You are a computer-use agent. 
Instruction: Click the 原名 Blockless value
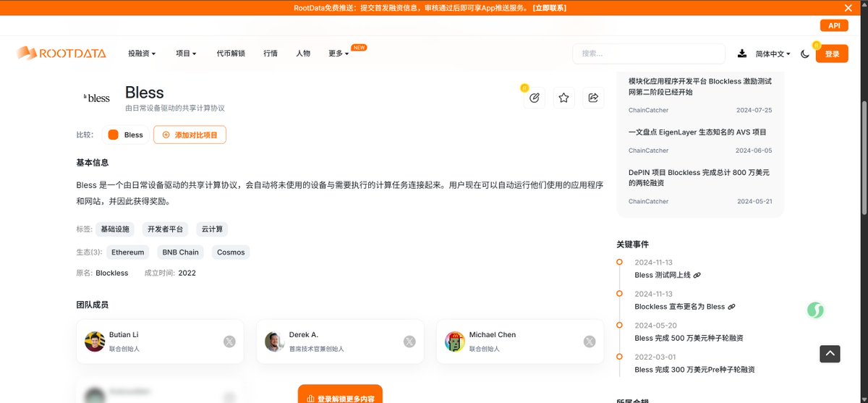click(112, 273)
